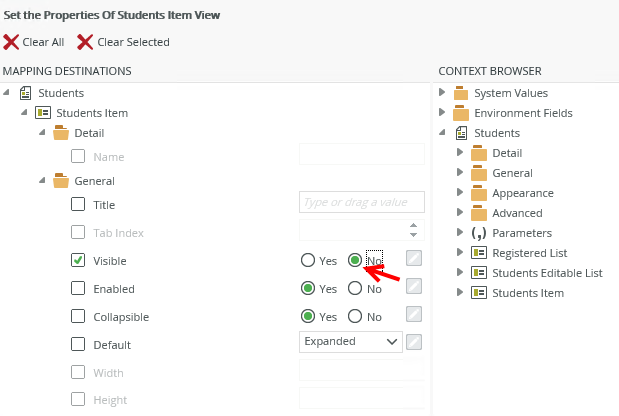Image resolution: width=619 pixels, height=416 pixels.
Task: Select No radio for Enabled
Action: (355, 289)
